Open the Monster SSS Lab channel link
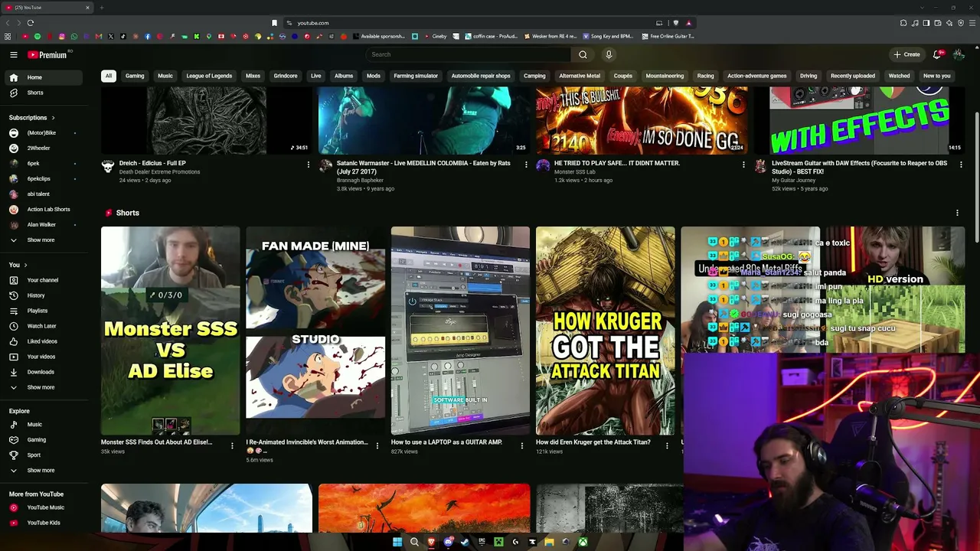 [575, 172]
